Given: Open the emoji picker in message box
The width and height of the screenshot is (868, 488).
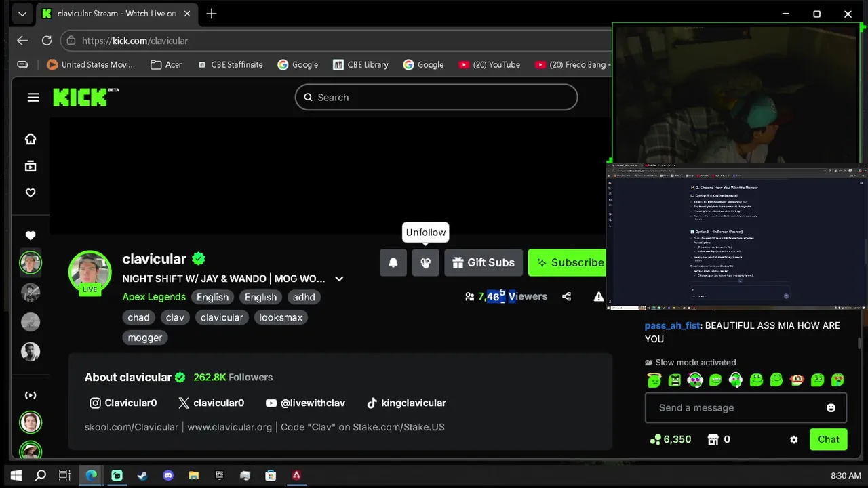Looking at the screenshot, I should pos(831,408).
